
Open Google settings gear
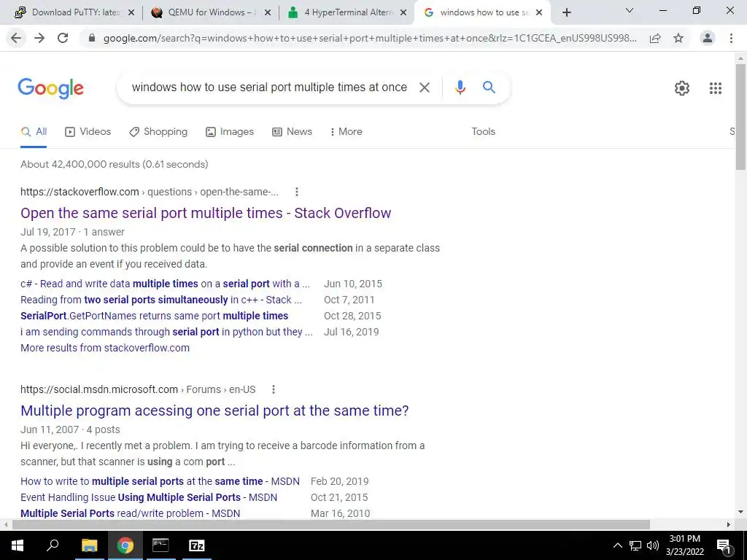pyautogui.click(x=682, y=88)
